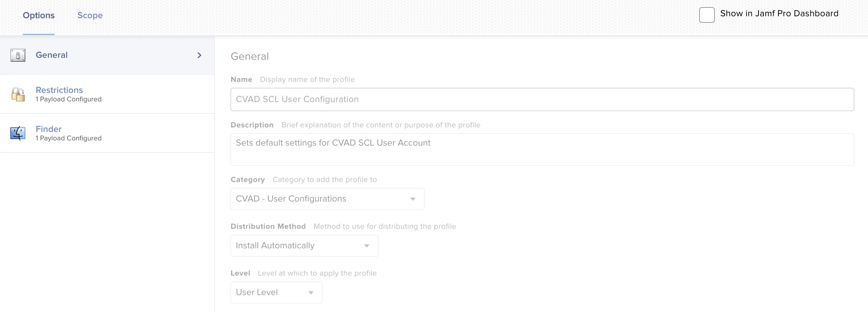Select the General payload row
The image size is (868, 312).
(x=107, y=55)
